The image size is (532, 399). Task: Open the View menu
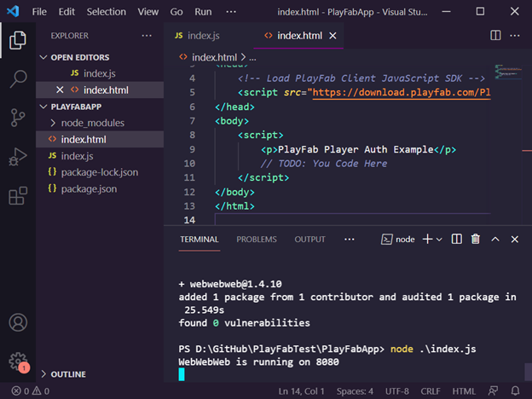pyautogui.click(x=148, y=12)
